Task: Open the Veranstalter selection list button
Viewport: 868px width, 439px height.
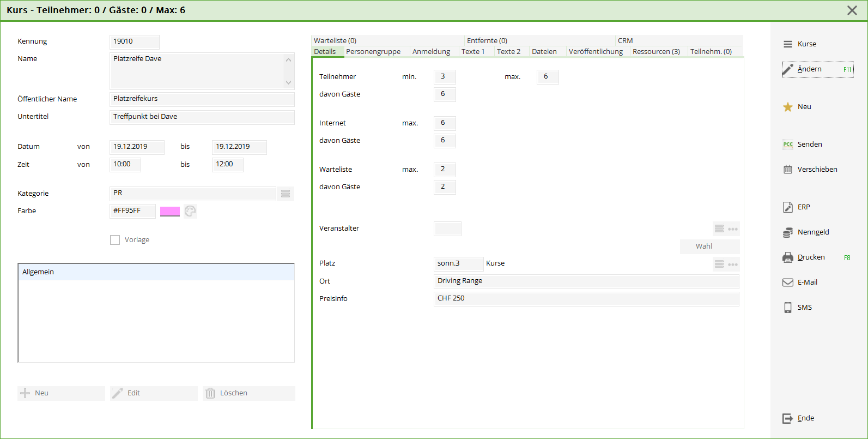Action: pos(719,229)
